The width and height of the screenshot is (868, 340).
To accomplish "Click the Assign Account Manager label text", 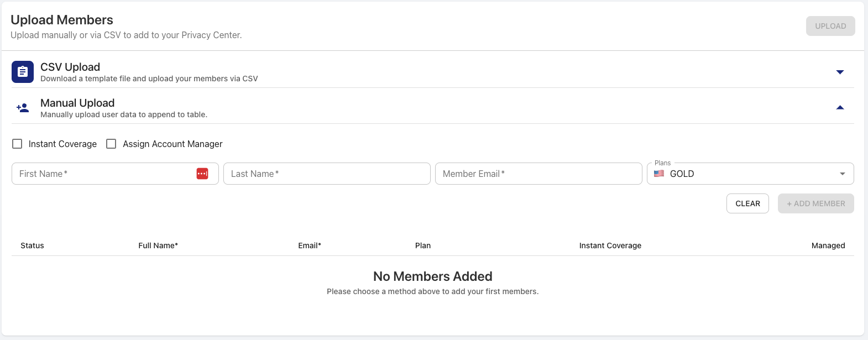I will point(172,144).
